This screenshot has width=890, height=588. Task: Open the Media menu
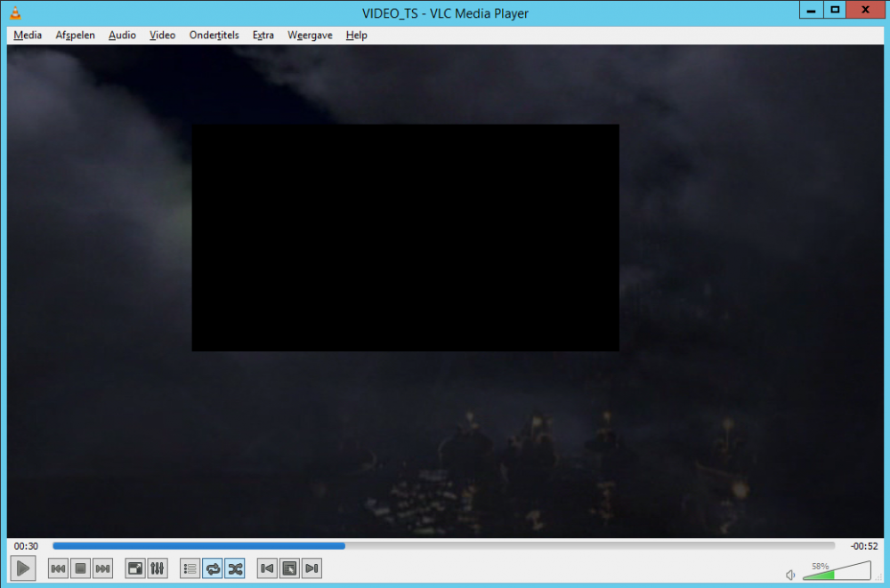click(28, 36)
